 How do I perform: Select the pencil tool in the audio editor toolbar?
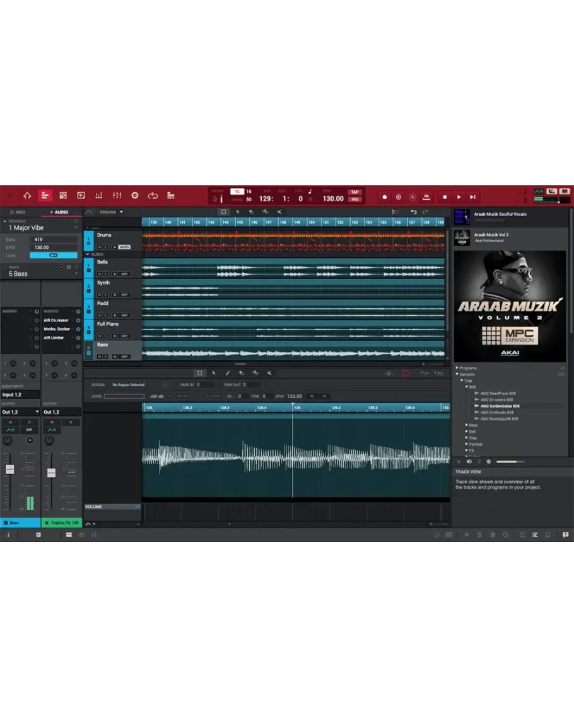228,373
